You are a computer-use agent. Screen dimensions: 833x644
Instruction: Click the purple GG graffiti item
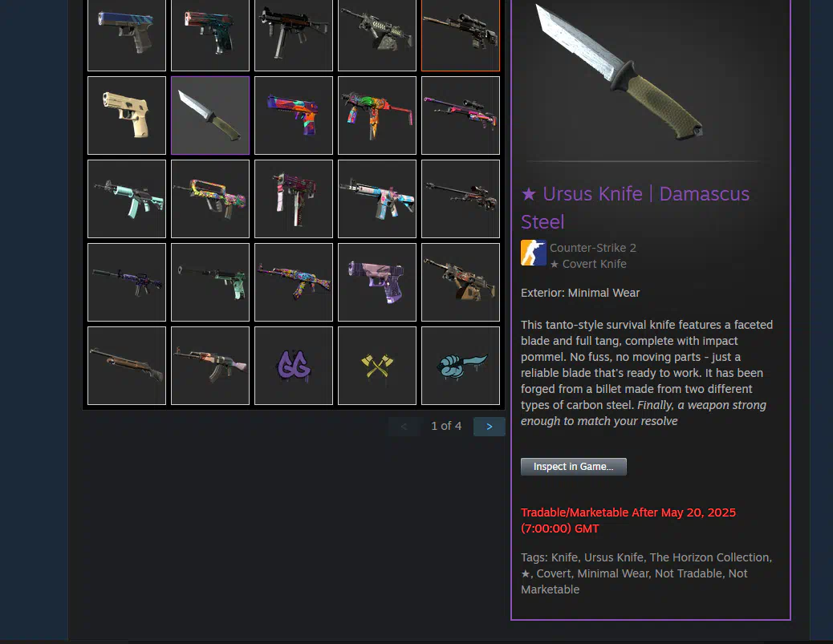(x=293, y=365)
